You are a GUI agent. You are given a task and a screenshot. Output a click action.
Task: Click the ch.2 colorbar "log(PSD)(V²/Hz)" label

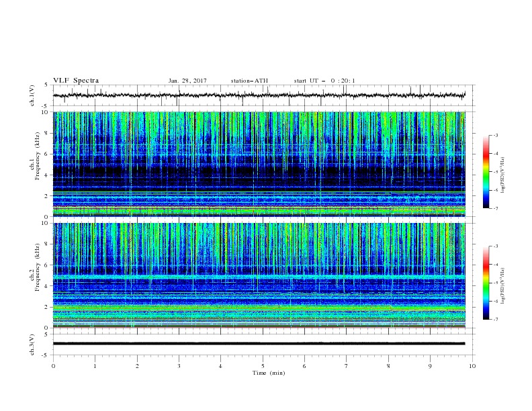click(x=502, y=286)
